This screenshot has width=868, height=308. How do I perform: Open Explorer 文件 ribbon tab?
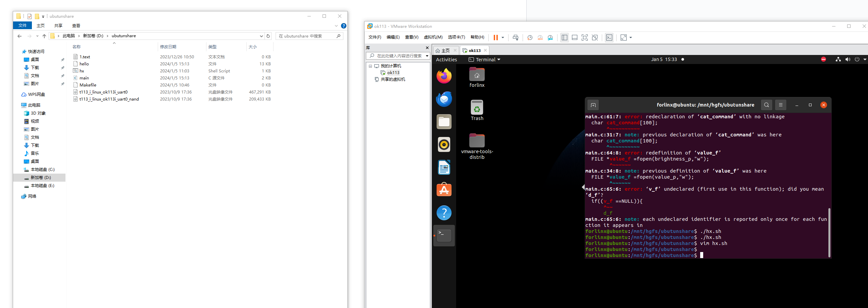[22, 25]
